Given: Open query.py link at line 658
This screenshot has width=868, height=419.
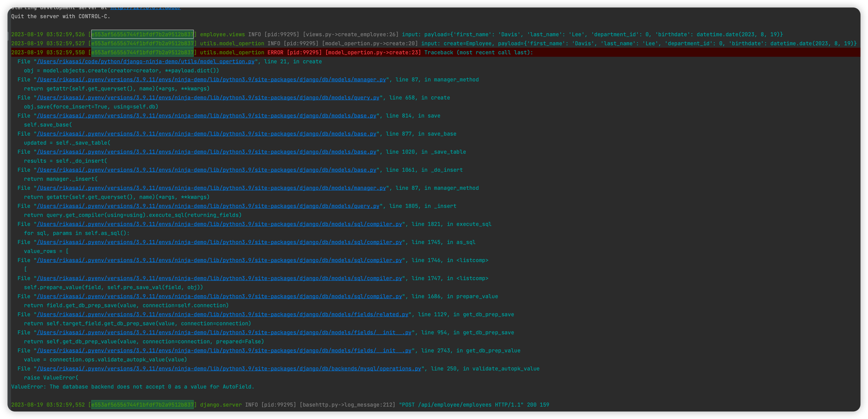Looking at the screenshot, I should (x=208, y=98).
